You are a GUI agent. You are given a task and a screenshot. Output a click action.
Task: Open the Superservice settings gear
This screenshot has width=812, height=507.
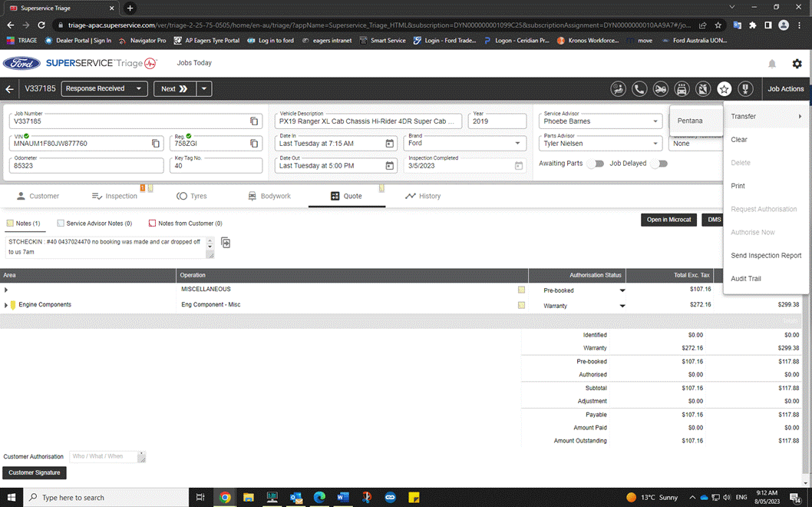pos(797,64)
